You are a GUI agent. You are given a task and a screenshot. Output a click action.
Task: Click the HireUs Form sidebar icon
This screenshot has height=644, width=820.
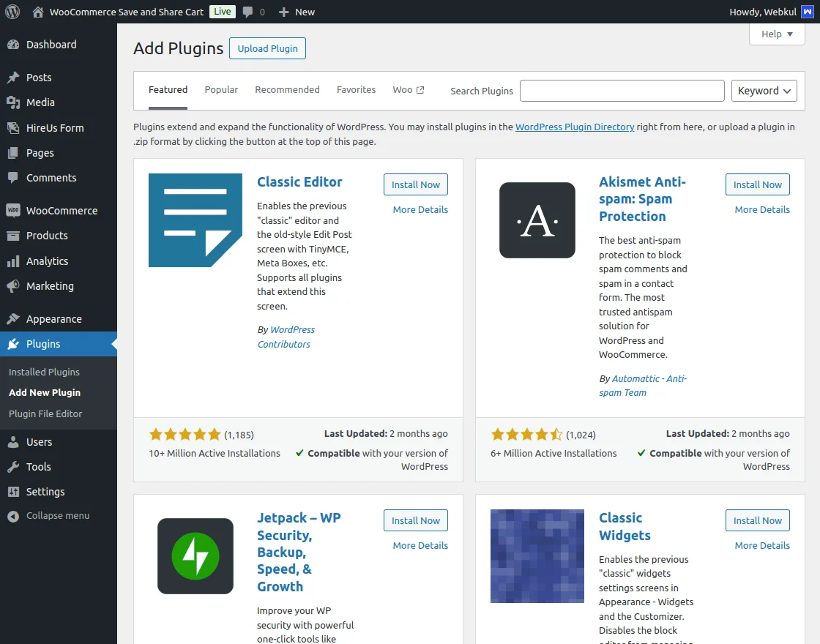pos(13,127)
